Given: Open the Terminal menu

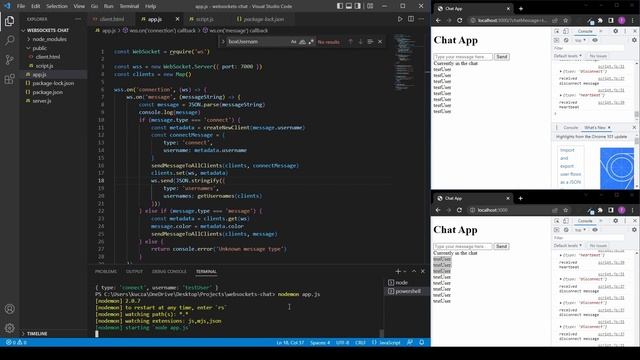Looking at the screenshot, I should (129, 6).
